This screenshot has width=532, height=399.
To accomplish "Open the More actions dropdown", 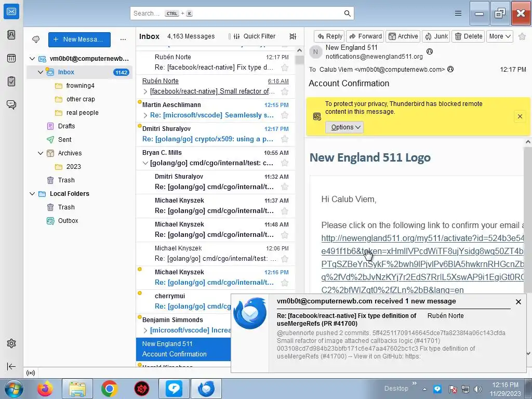I will click(499, 36).
